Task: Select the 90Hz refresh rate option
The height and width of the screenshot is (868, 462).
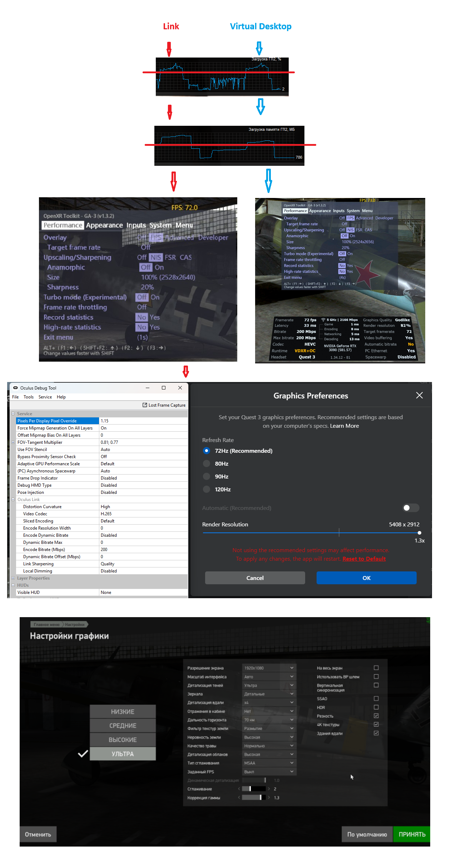Action: point(207,476)
